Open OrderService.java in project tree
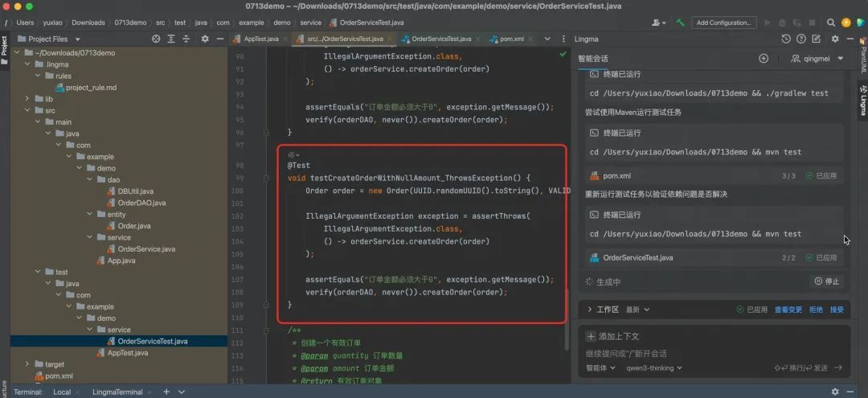Screen dimensions: 868x398 pos(147,248)
